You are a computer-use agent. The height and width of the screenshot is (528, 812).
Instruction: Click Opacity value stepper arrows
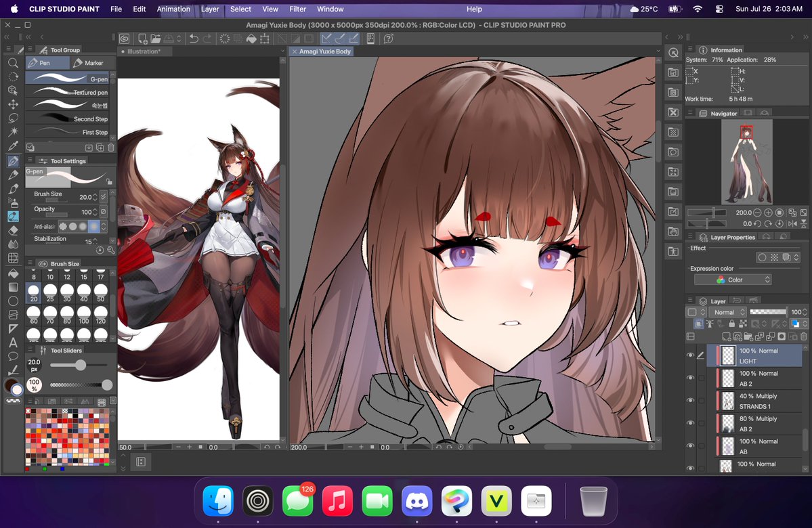tap(95, 212)
